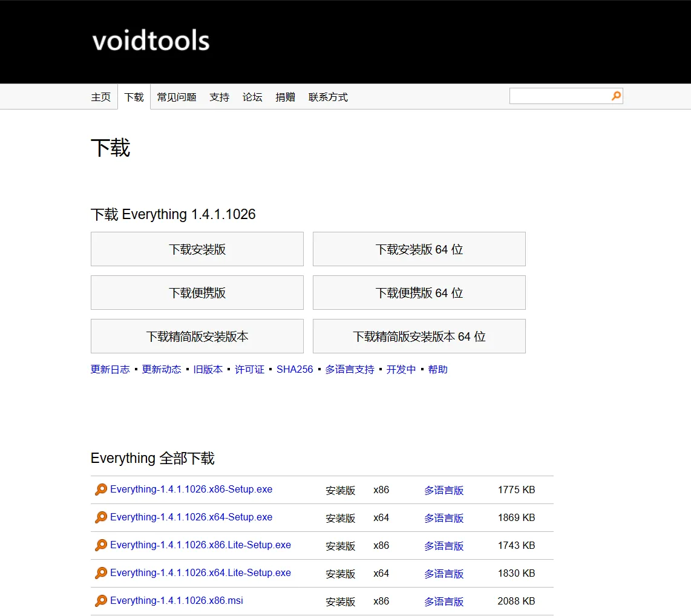Open the 论坛 navigation tab

click(x=252, y=97)
